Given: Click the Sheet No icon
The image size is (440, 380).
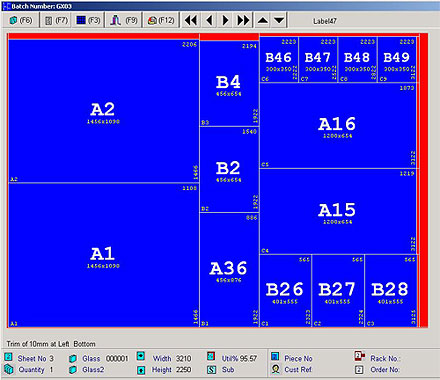Looking at the screenshot, I should coord(9,357).
